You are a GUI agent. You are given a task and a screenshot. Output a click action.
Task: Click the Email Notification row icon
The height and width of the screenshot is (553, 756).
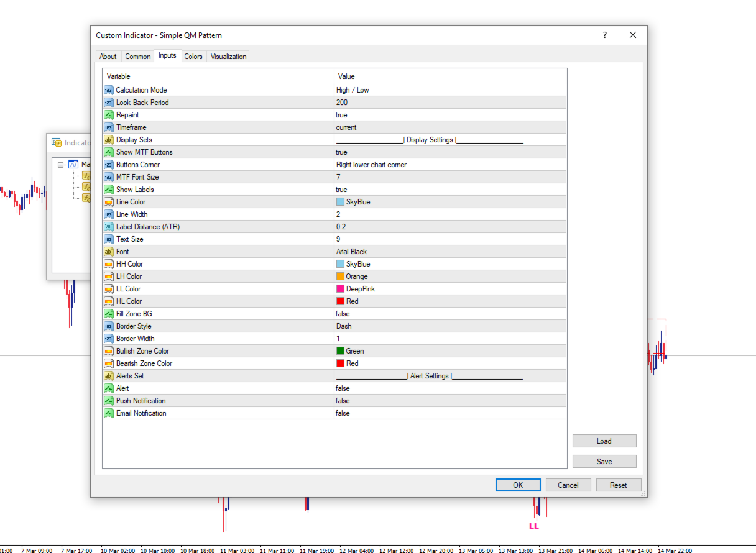click(109, 413)
